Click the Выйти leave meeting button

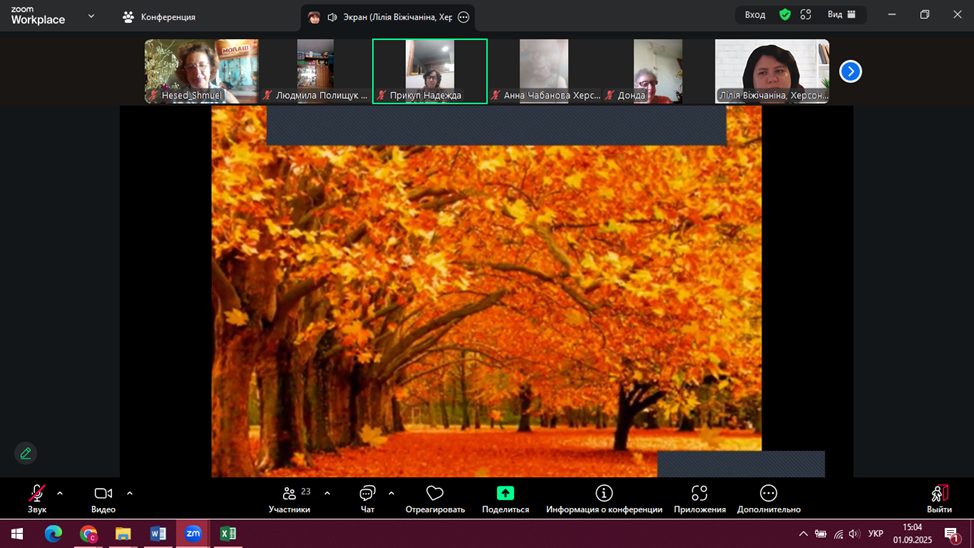click(x=938, y=497)
